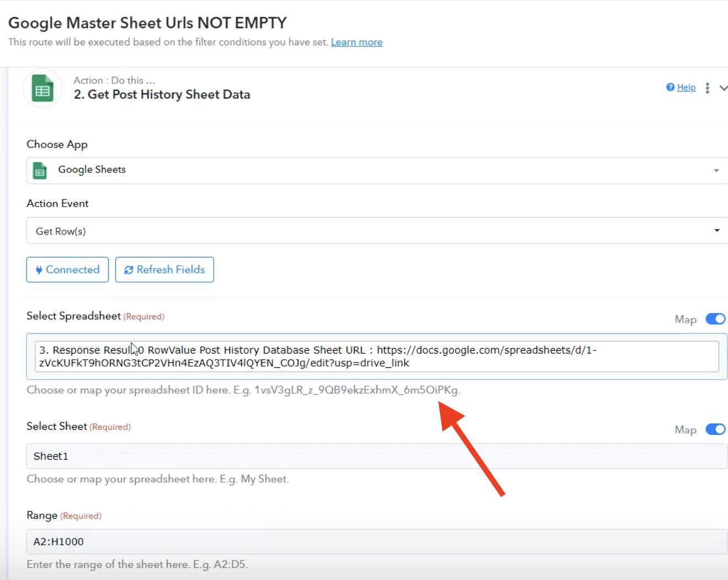Click the Select Sheet field containing Sheet1

pyautogui.click(x=376, y=456)
